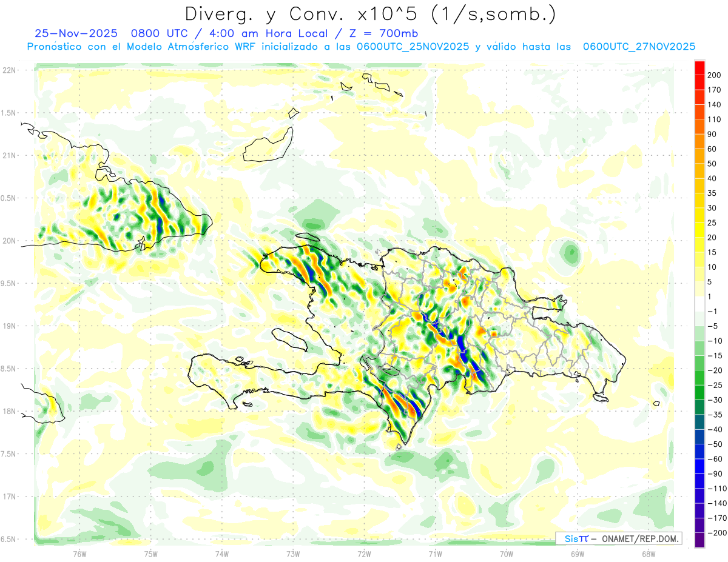Click the "-20" value on the color scale
This screenshot has height=562, width=728.
coord(715,370)
